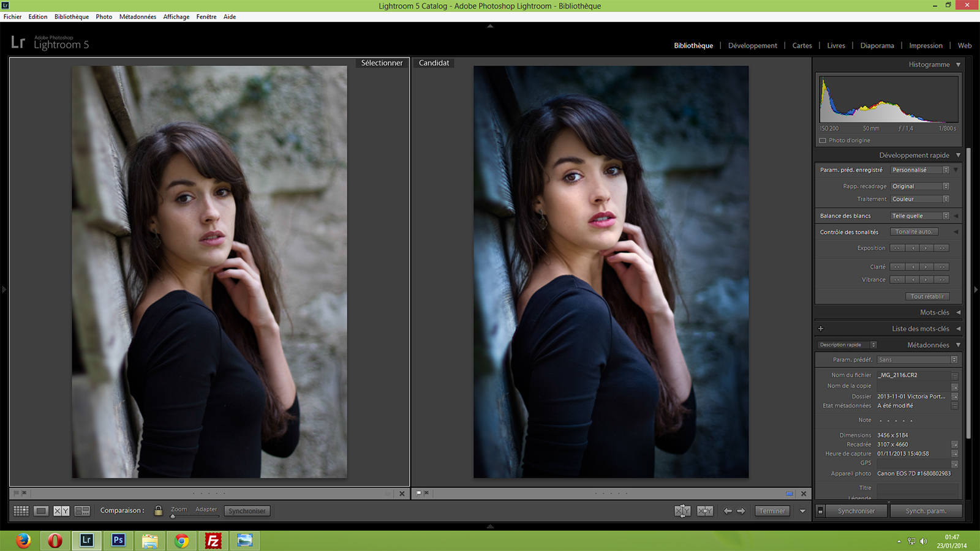Click the Synch. param. button

pos(925,511)
